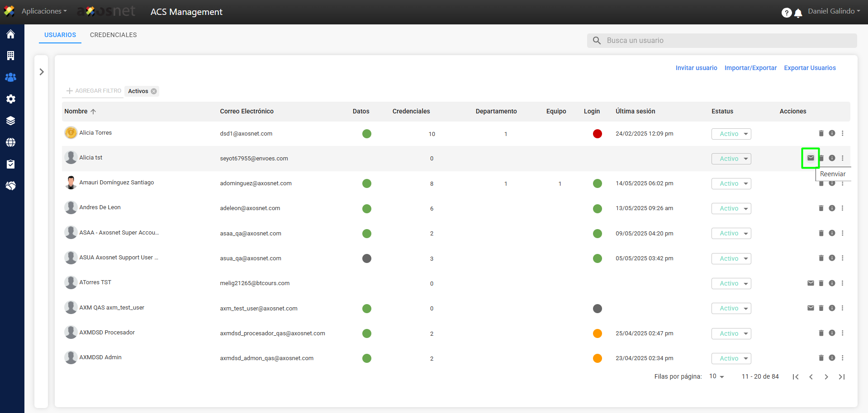Image resolution: width=868 pixels, height=413 pixels.
Task: Delete Andres De Leon with trash icon
Action: click(821, 208)
